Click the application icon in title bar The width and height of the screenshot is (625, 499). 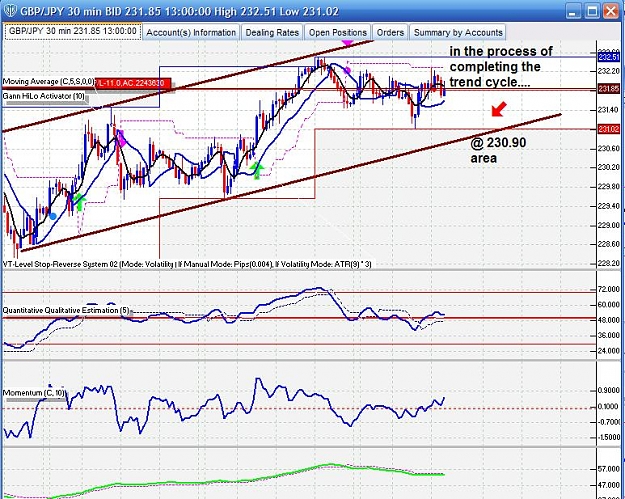[x=10, y=10]
